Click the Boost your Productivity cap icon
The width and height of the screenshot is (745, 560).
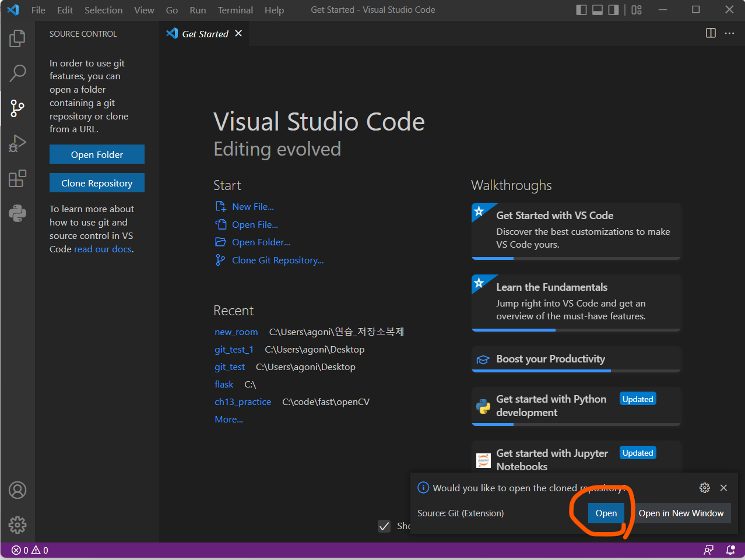pyautogui.click(x=483, y=360)
